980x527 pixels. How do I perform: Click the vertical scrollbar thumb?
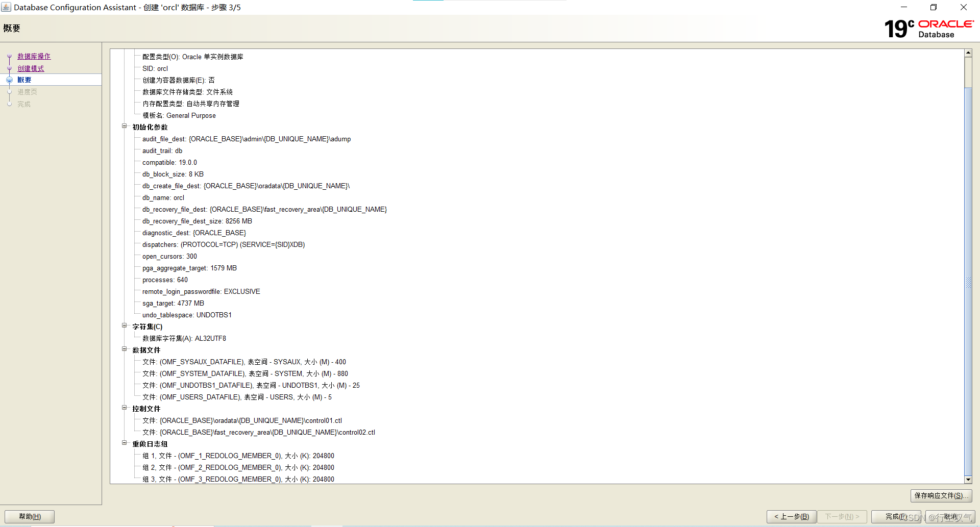[968, 282]
